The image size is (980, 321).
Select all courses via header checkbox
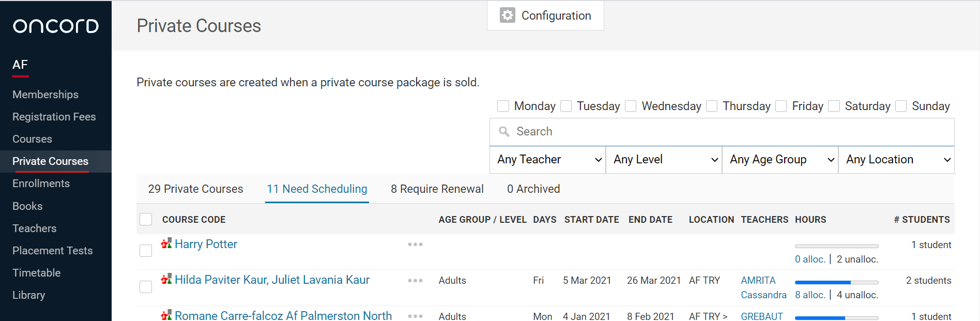pos(146,219)
